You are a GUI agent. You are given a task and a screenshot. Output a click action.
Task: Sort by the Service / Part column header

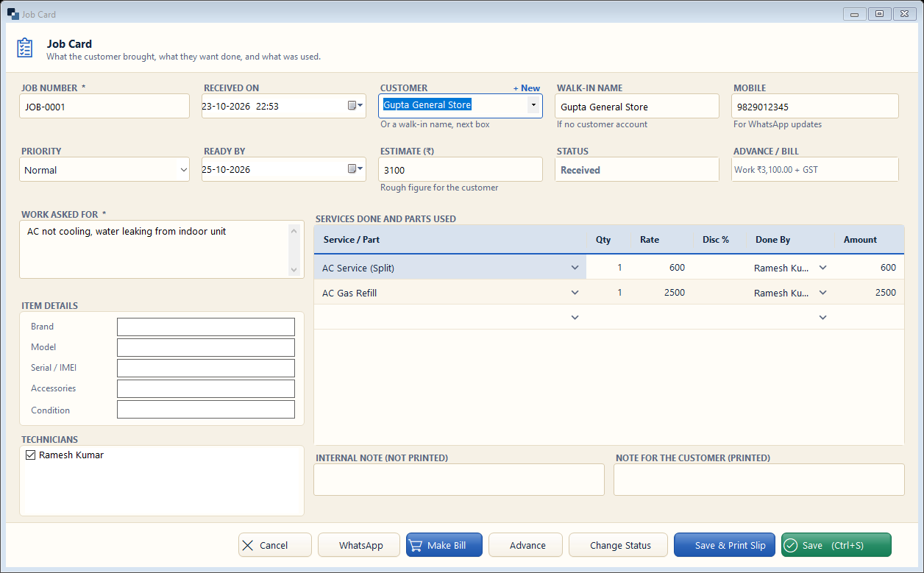point(450,240)
